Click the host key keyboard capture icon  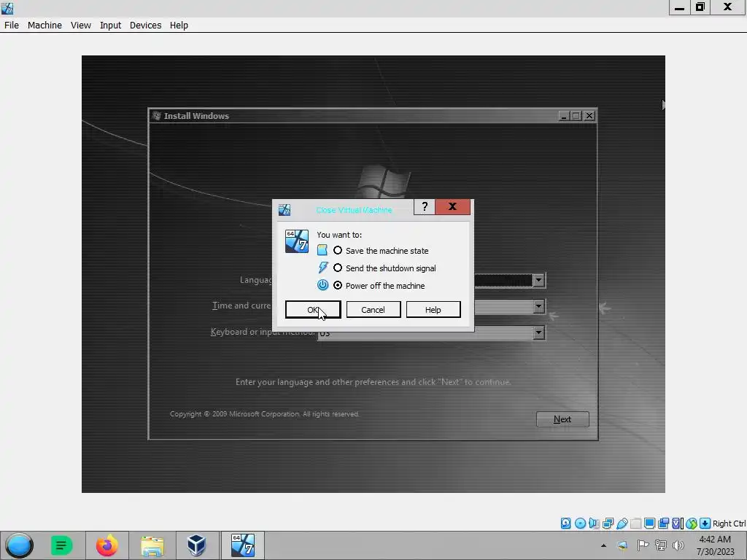tap(705, 524)
